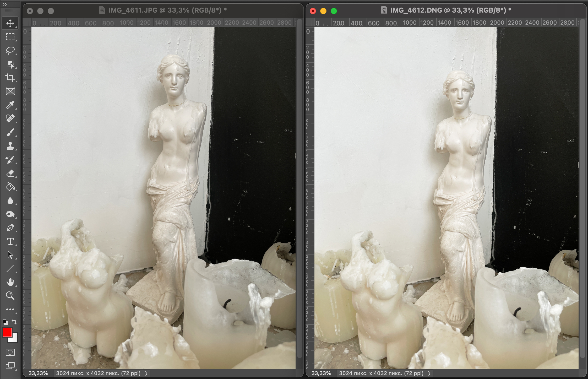The height and width of the screenshot is (379, 588).
Task: Select the History Brush tool
Action: click(x=10, y=159)
